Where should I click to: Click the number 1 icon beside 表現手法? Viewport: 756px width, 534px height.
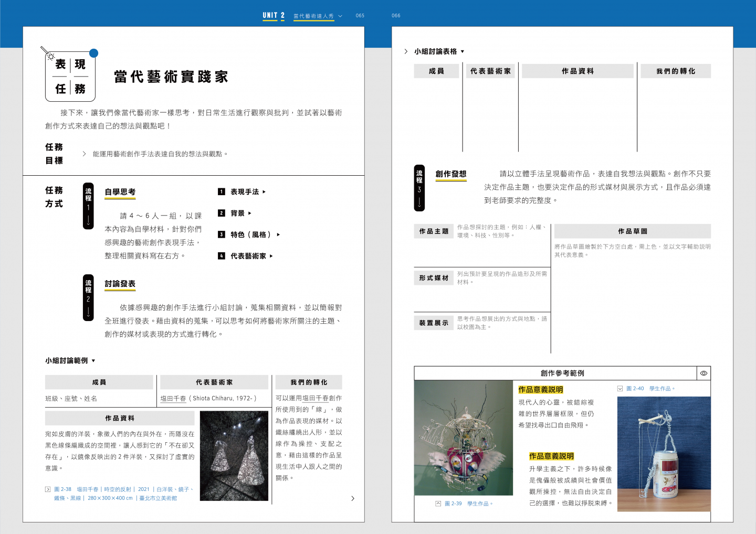[222, 192]
